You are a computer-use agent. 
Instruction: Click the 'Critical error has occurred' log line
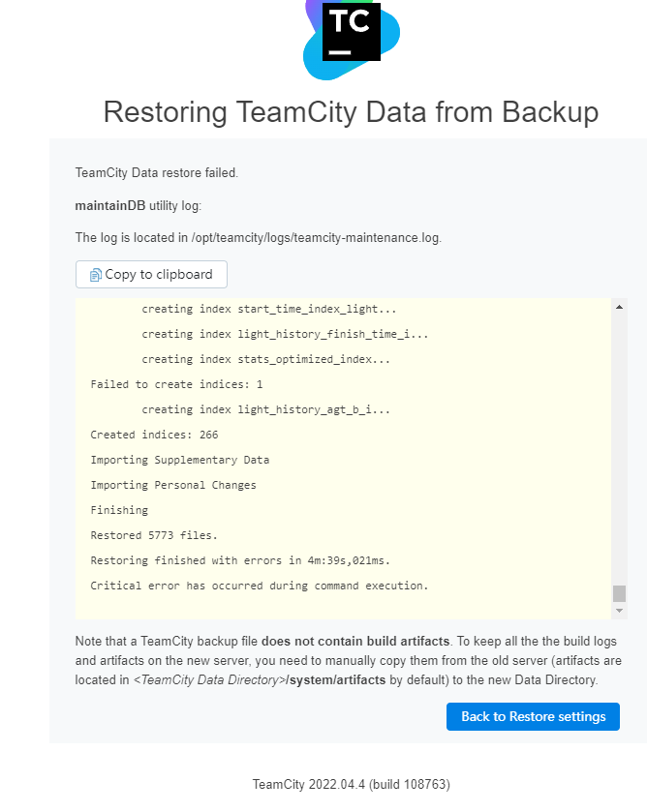[259, 586]
